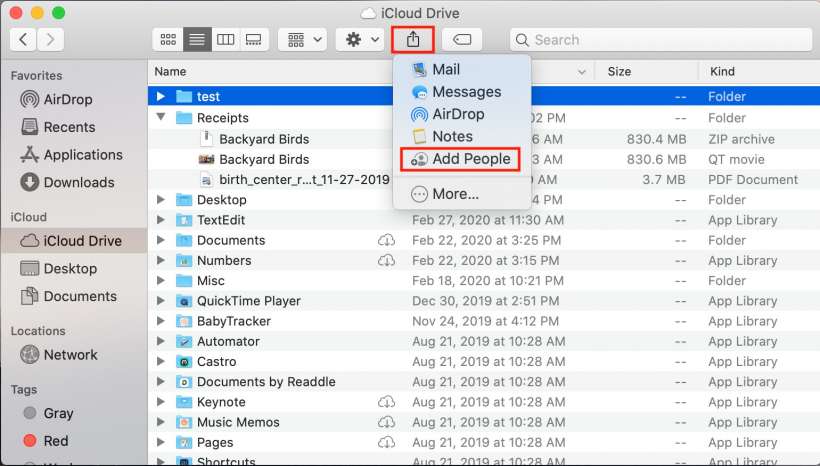The width and height of the screenshot is (820, 466).
Task: Switch to column view
Action: (x=225, y=40)
